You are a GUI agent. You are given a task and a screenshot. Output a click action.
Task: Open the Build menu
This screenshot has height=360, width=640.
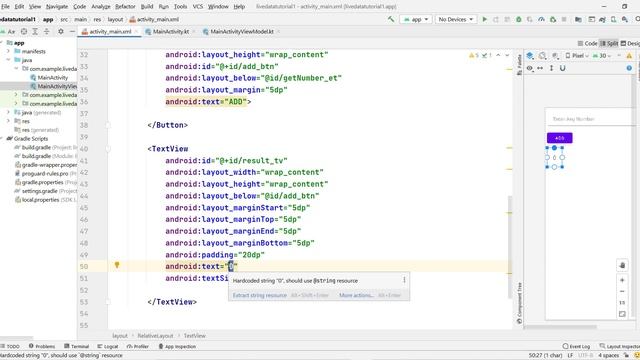pos(147,7)
